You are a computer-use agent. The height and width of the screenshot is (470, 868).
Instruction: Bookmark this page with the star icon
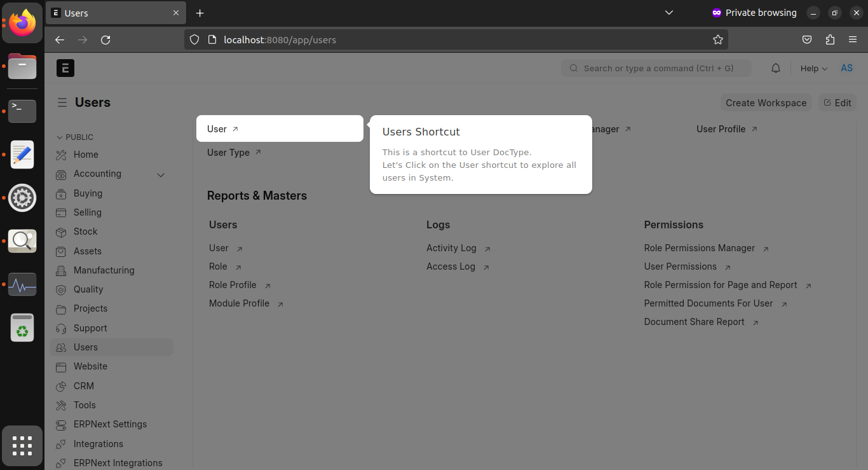click(x=717, y=39)
